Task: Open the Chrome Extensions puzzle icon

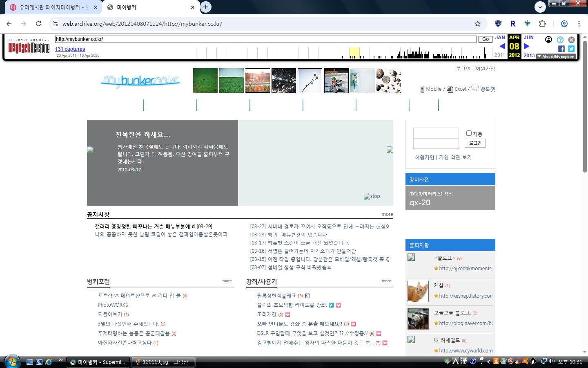Action: [543, 24]
